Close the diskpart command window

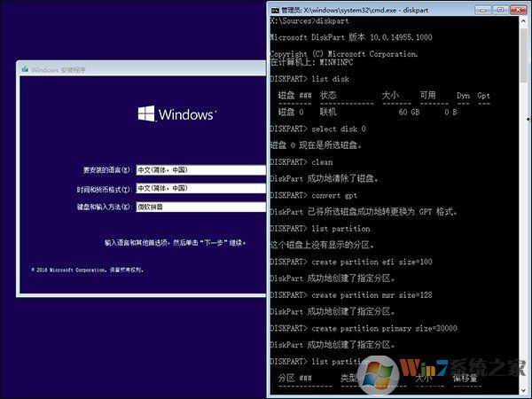[x=518, y=10]
